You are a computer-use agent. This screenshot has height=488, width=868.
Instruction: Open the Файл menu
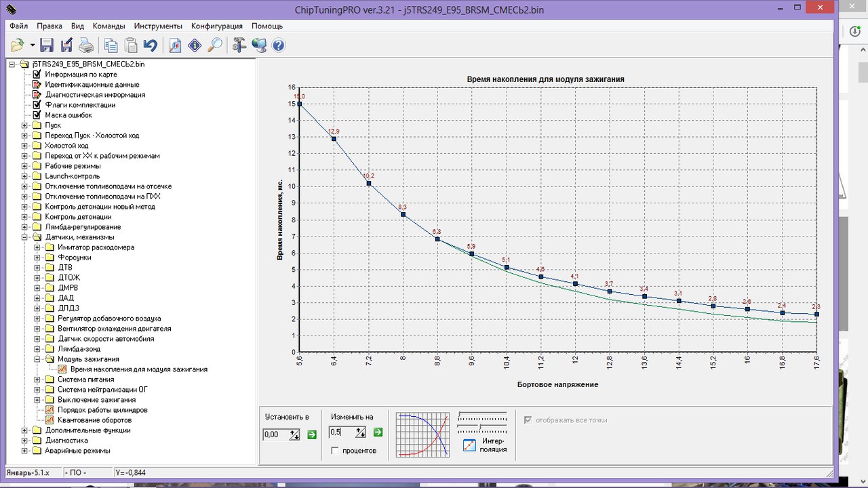tap(19, 26)
